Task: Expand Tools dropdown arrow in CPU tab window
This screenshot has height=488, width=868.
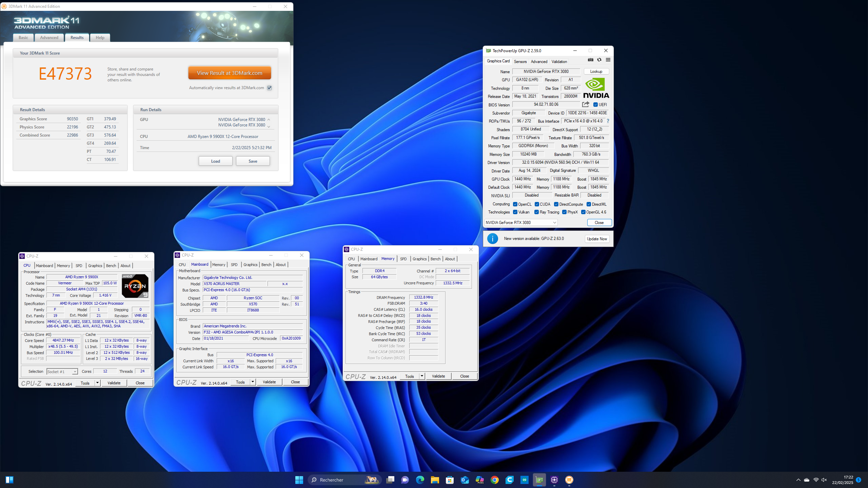Action: [x=97, y=383]
